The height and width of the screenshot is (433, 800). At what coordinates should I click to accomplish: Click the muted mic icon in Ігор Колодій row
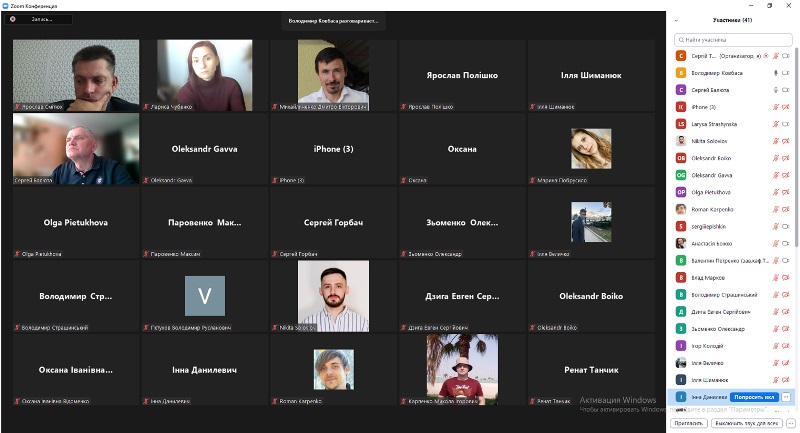776,346
